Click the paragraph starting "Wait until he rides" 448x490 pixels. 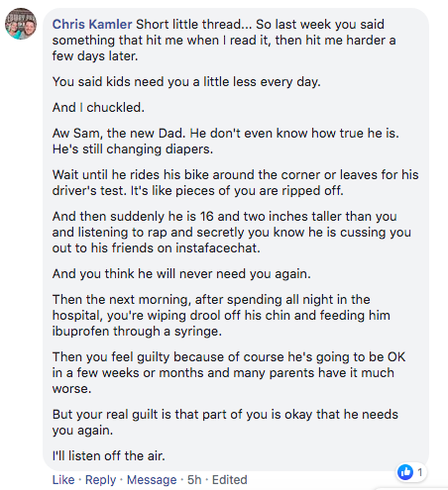pos(235,183)
